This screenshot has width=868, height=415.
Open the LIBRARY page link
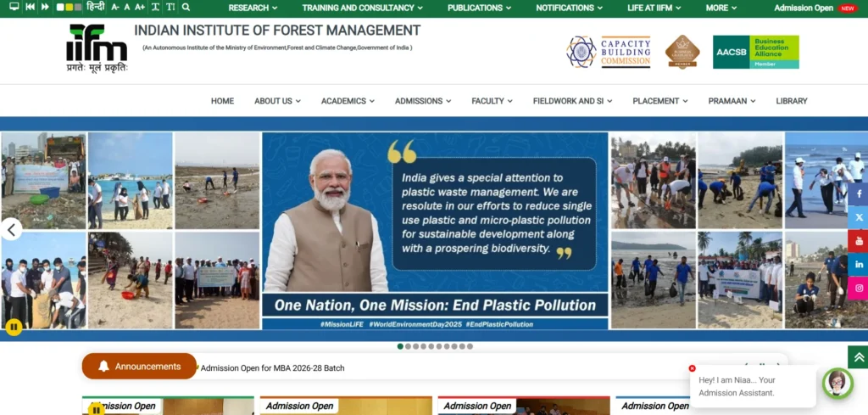tap(792, 101)
